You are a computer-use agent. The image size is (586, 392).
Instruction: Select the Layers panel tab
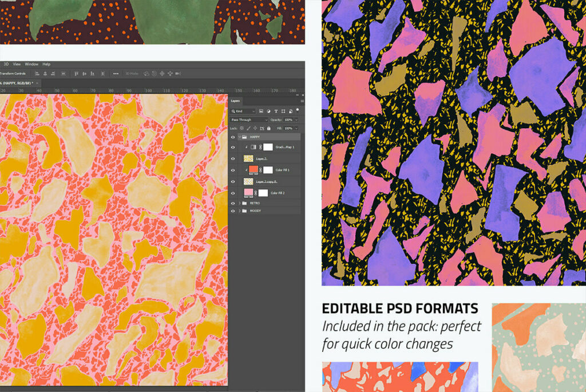pyautogui.click(x=236, y=101)
